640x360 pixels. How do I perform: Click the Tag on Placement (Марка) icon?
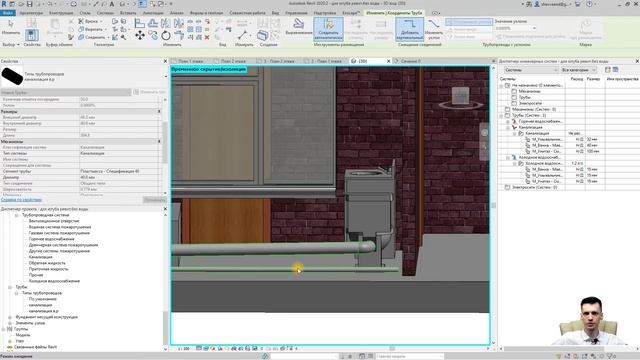[x=585, y=29]
